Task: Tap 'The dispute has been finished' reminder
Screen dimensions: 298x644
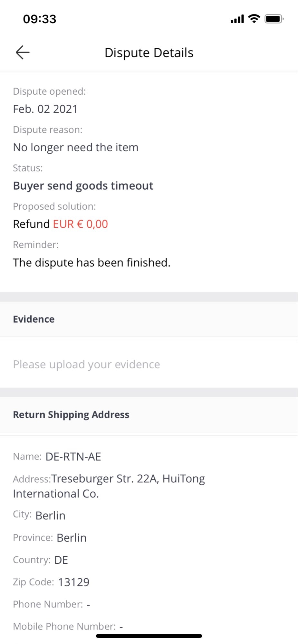Action: [91, 263]
